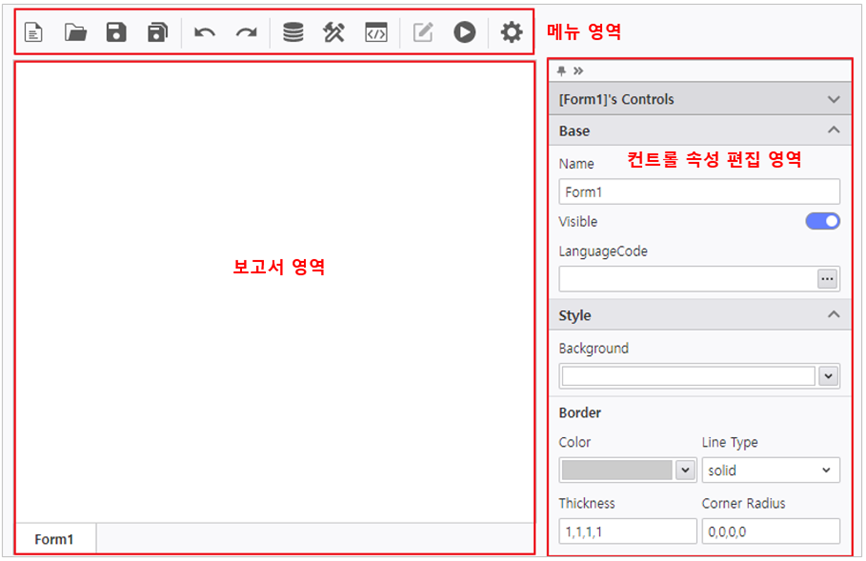The height and width of the screenshot is (561, 866).
Task: Collapse the Base section
Action: click(833, 130)
